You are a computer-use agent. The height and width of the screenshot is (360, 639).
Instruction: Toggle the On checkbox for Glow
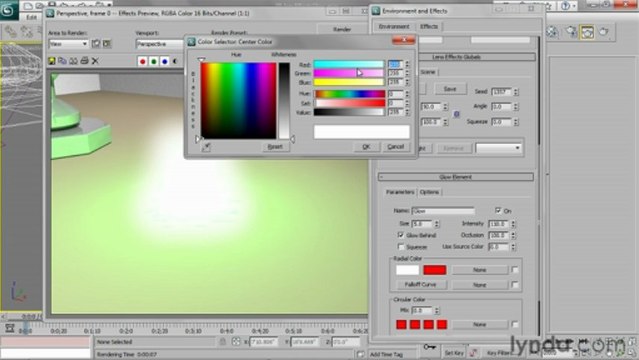coord(498,210)
